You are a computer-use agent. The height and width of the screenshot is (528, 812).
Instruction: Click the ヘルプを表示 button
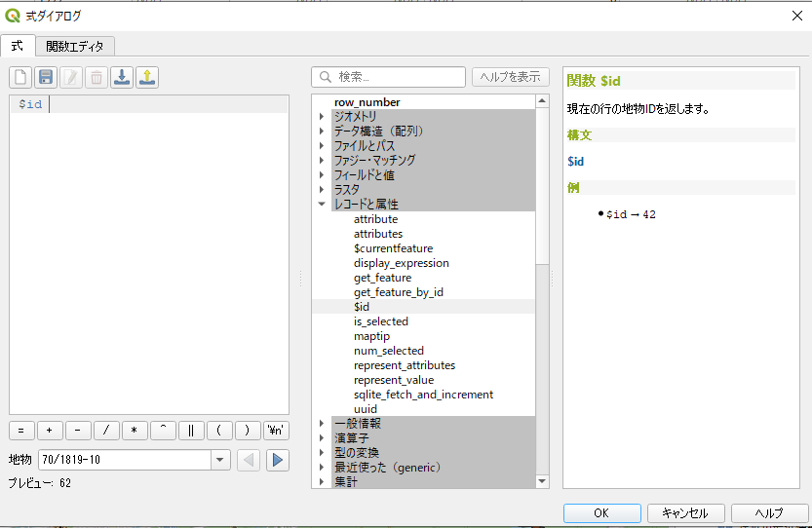click(x=510, y=77)
